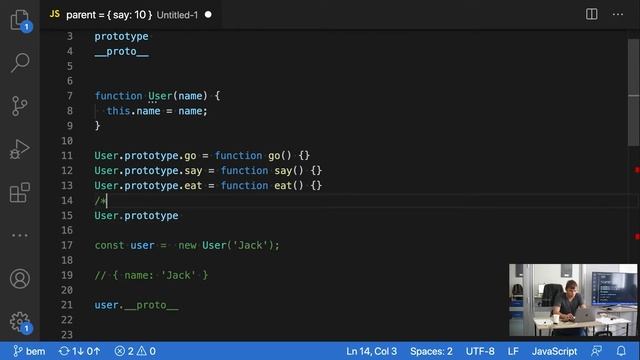
Task: Click 'user.__proto__' on line 21
Action: [x=136, y=305]
